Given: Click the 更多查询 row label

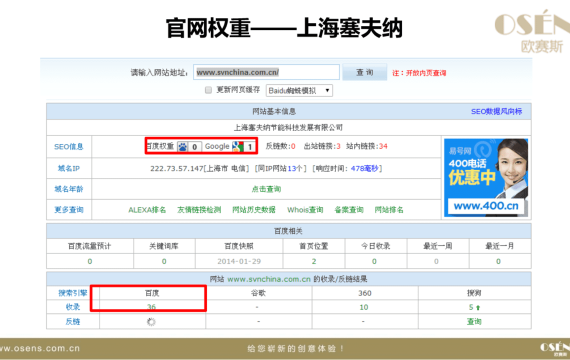Looking at the screenshot, I should [69, 210].
